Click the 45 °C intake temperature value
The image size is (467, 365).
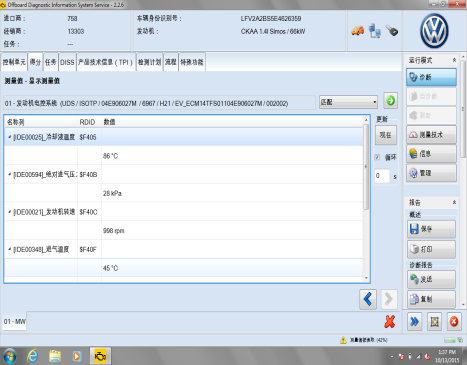pyautogui.click(x=110, y=268)
